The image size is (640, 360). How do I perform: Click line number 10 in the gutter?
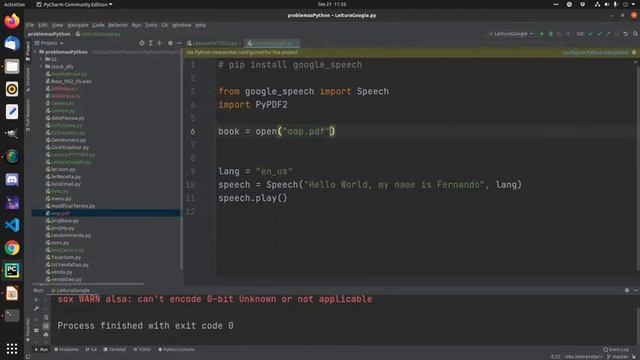click(x=190, y=185)
